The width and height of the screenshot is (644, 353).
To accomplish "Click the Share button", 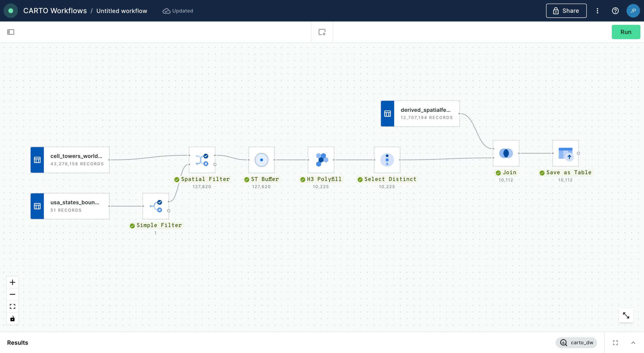I will (566, 11).
